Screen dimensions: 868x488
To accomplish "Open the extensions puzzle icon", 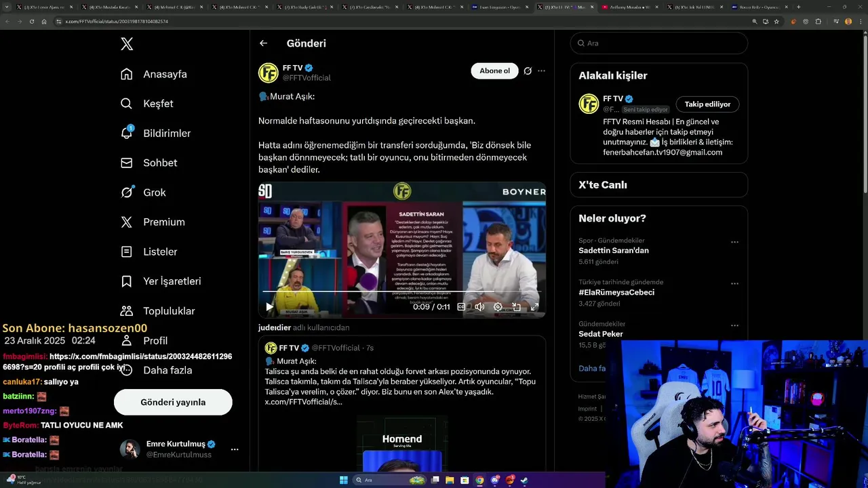I will 818,21.
